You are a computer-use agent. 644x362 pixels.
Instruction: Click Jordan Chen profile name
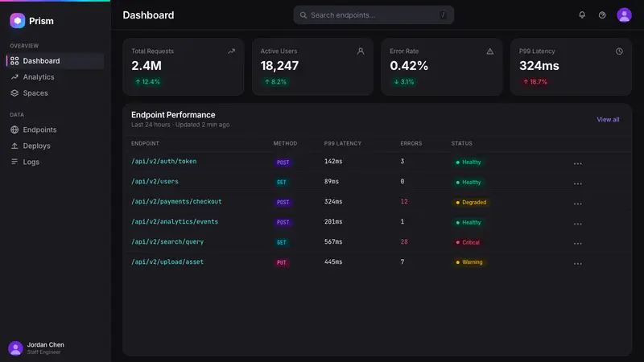(46, 345)
